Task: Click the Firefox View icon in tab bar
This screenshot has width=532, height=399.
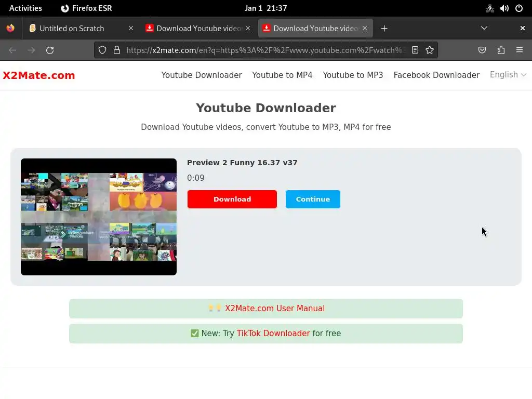Action: tap(10, 28)
